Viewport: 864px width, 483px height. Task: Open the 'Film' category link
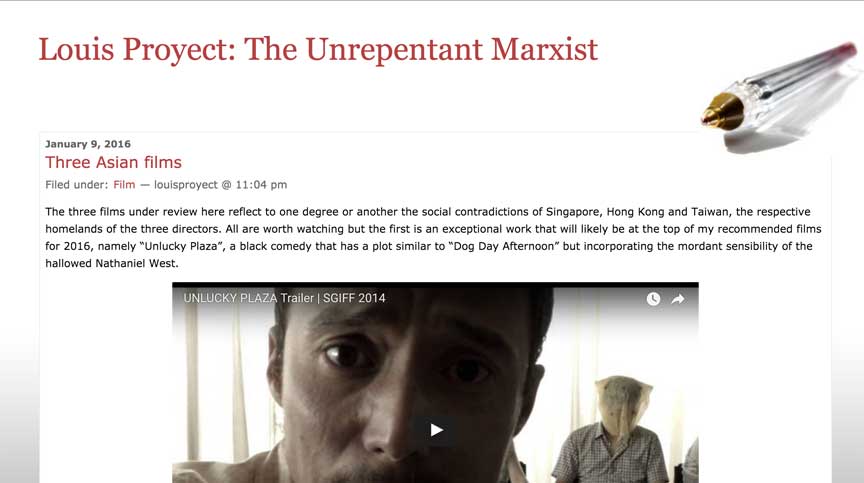click(124, 184)
